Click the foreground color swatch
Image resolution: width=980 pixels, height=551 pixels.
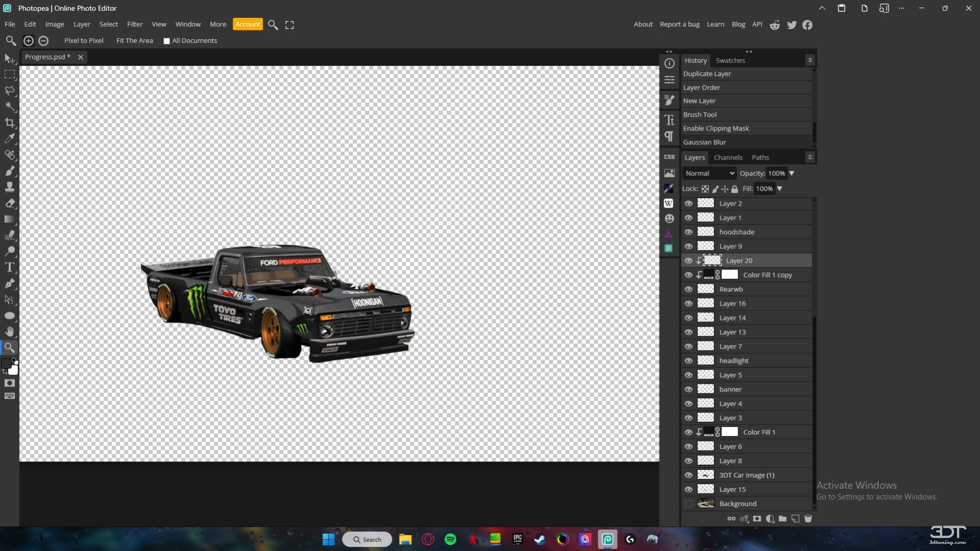[6, 364]
